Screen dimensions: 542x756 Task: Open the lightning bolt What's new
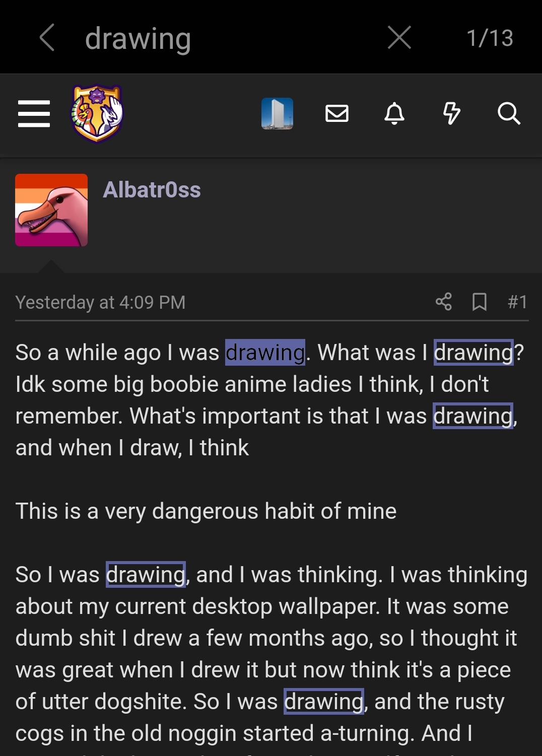pos(452,113)
